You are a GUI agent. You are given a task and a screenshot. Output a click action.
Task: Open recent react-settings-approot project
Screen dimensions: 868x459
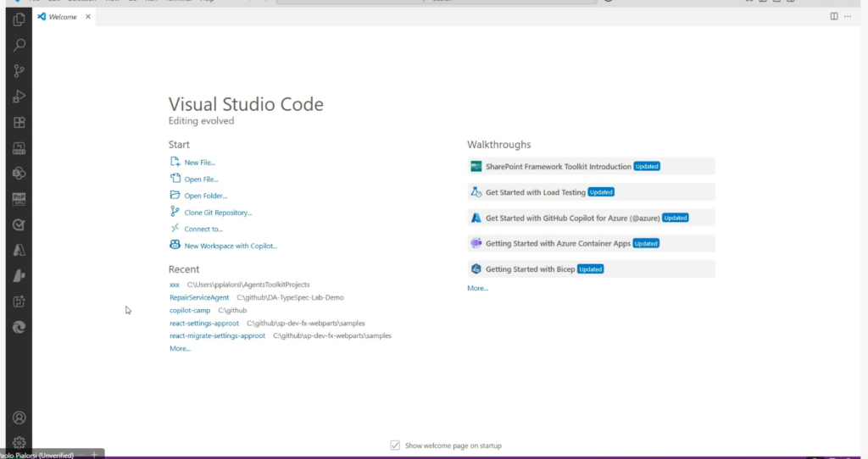click(x=204, y=323)
